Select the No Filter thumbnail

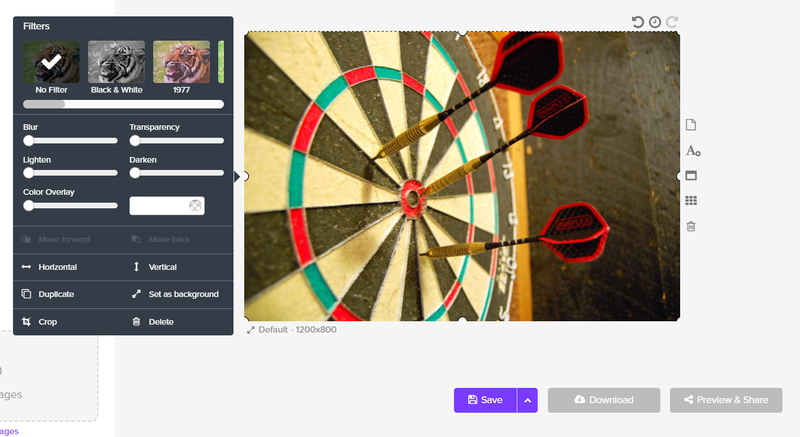pyautogui.click(x=51, y=62)
